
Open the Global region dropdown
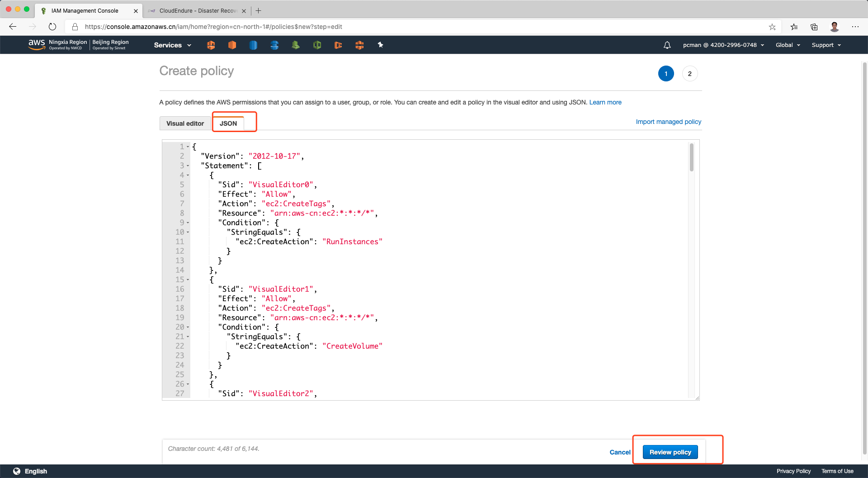[x=788, y=45]
